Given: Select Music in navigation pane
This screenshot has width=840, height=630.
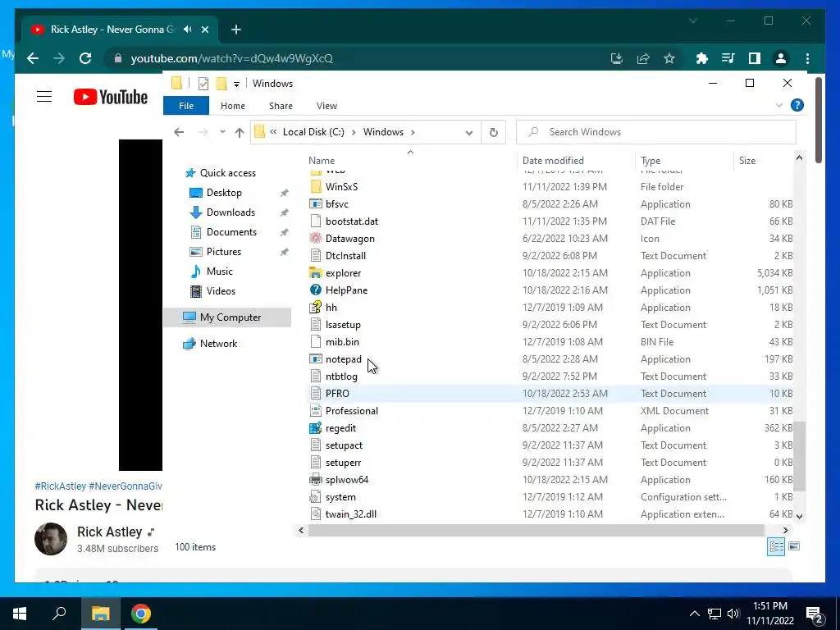Looking at the screenshot, I should (x=219, y=271).
